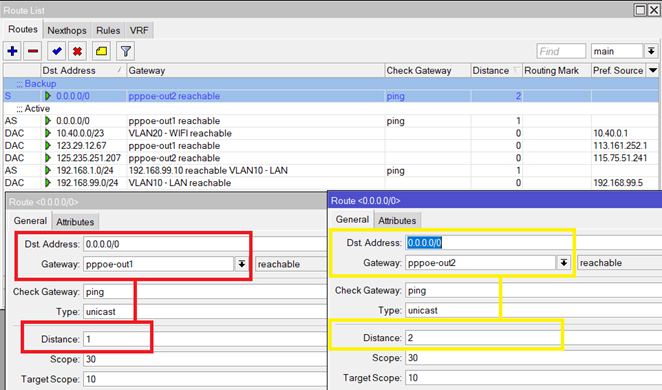
Task: Edit Type field in left Route window
Action: coord(205,312)
